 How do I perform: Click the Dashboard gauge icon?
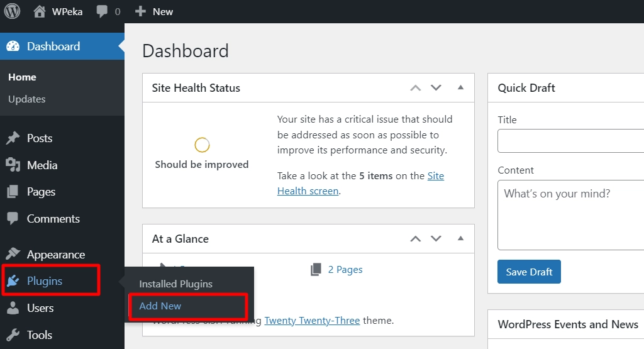point(13,46)
